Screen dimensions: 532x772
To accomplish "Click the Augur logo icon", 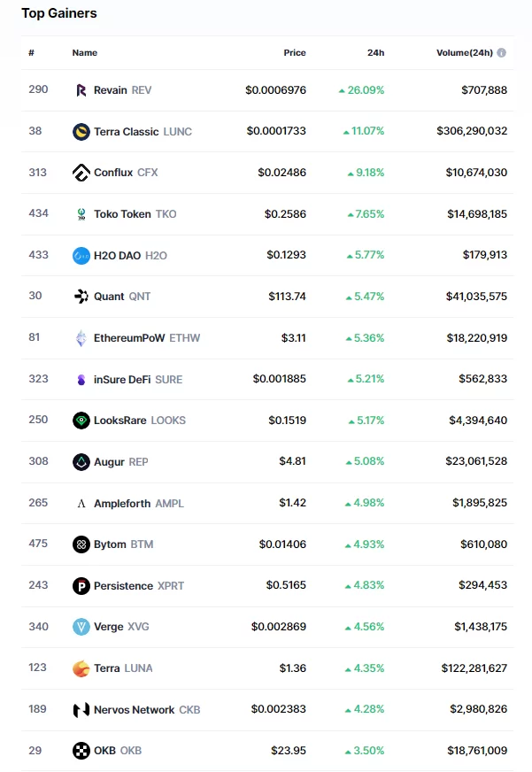I will click(81, 462).
